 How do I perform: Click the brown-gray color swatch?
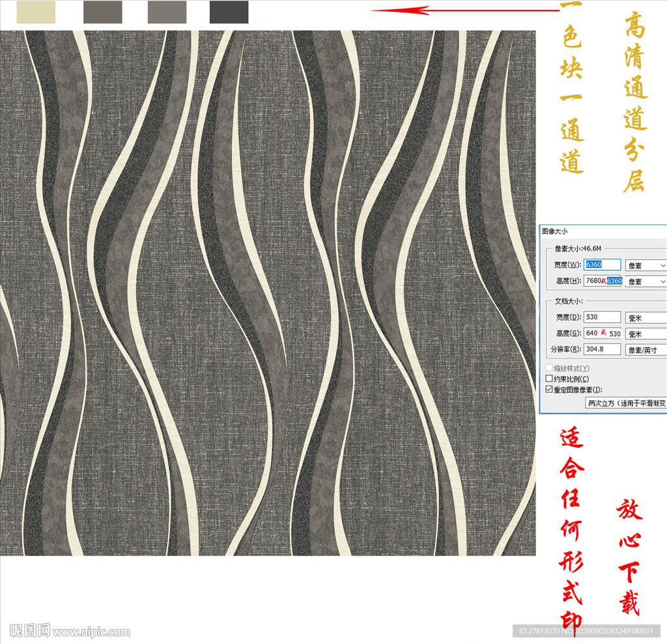[102, 12]
